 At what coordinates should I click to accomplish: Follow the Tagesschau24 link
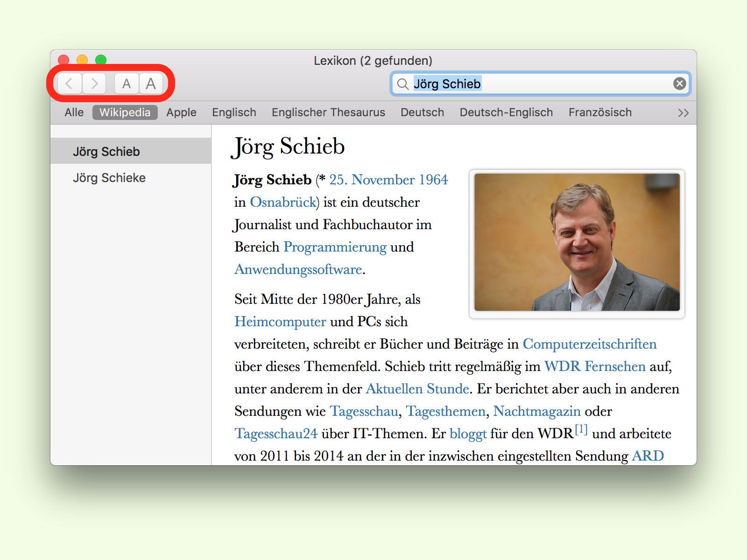click(276, 434)
